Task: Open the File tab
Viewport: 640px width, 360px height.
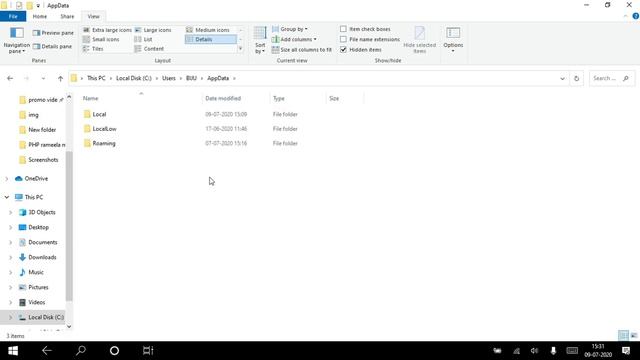Action: click(x=13, y=16)
